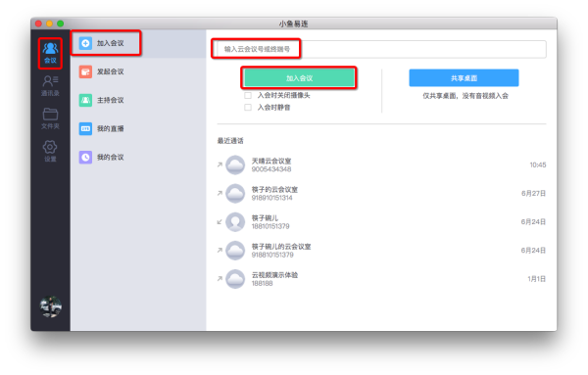This screenshot has height=375, width=588.
Task: Click the 10:45 timestamp
Action: coord(538,164)
